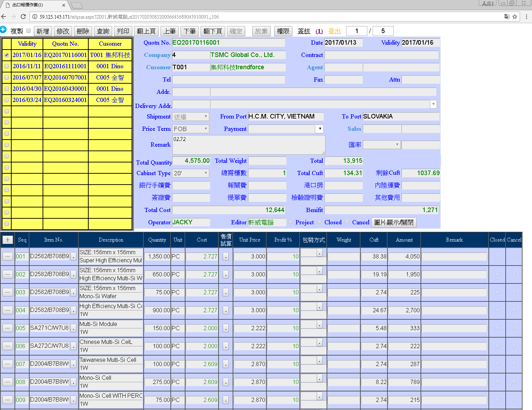This screenshot has height=410, width=532.
Task: Click the current page number field showing 1
Action: (x=356, y=31)
